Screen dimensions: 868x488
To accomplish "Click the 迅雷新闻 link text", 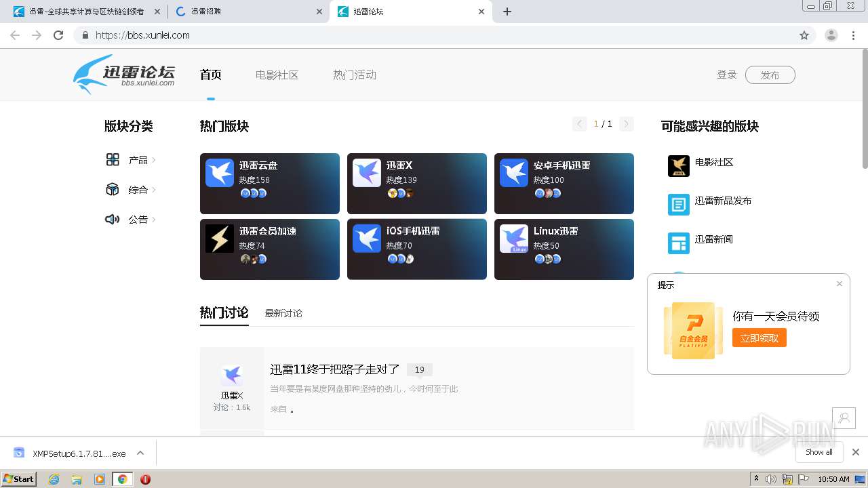I will pyautogui.click(x=714, y=240).
